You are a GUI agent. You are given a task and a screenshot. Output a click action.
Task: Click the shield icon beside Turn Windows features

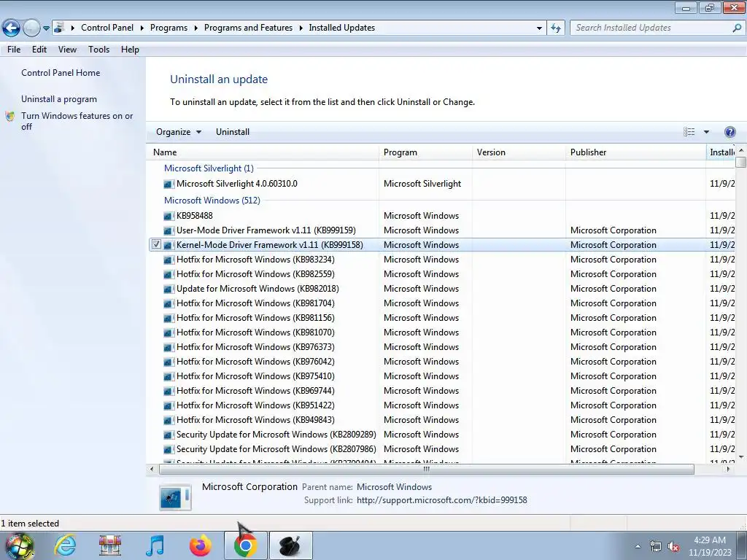10,116
